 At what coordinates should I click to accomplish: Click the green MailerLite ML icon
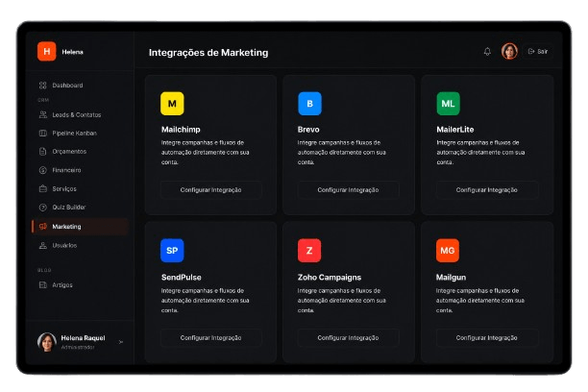[x=448, y=104]
